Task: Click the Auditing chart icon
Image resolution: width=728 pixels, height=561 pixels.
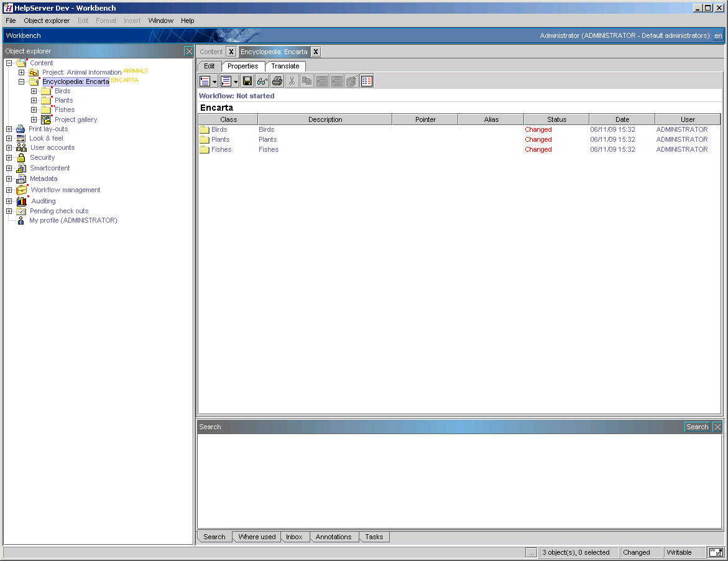Action: 21,201
